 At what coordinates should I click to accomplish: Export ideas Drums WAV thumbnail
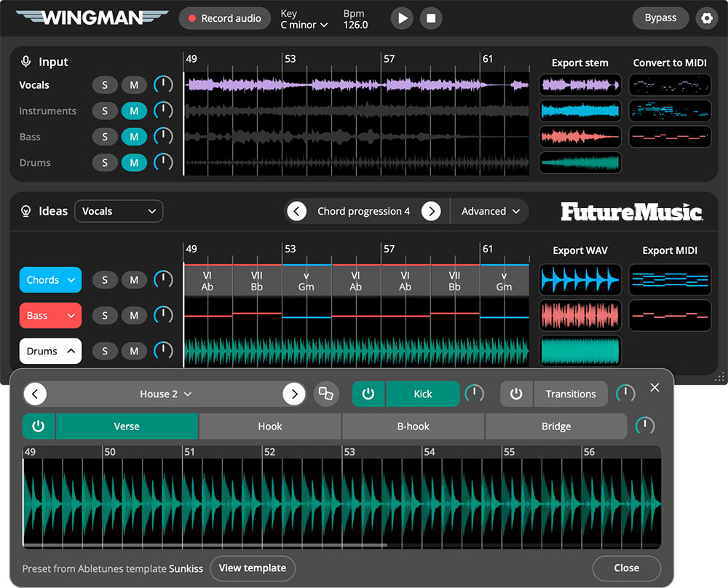tap(580, 351)
